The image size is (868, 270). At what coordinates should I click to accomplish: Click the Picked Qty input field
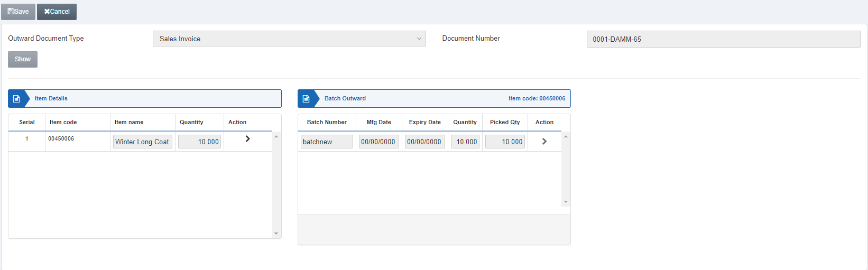coord(505,142)
